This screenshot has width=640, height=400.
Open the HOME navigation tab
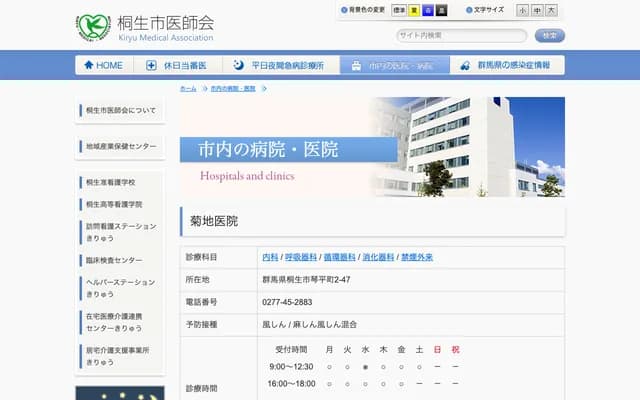click(x=105, y=65)
